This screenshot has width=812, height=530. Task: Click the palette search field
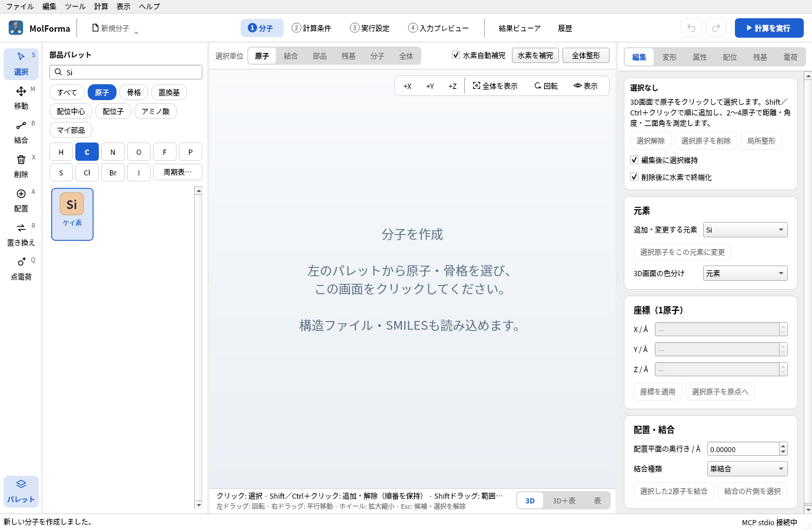126,72
